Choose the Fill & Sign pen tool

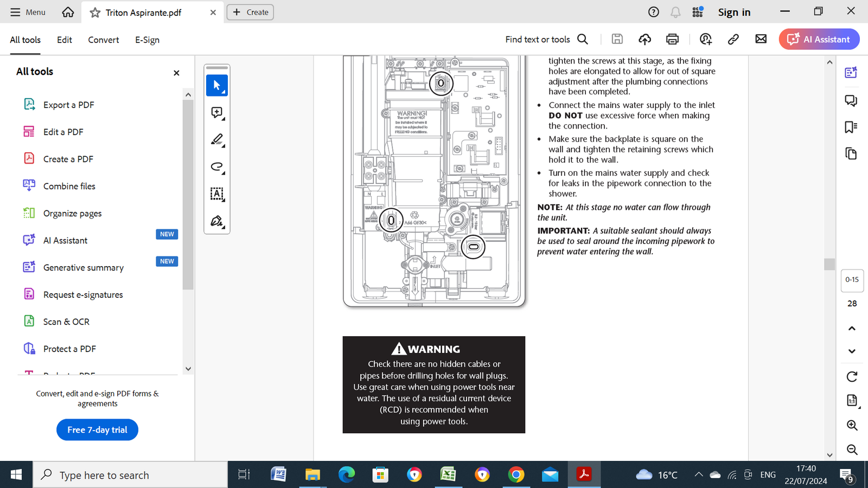click(217, 221)
